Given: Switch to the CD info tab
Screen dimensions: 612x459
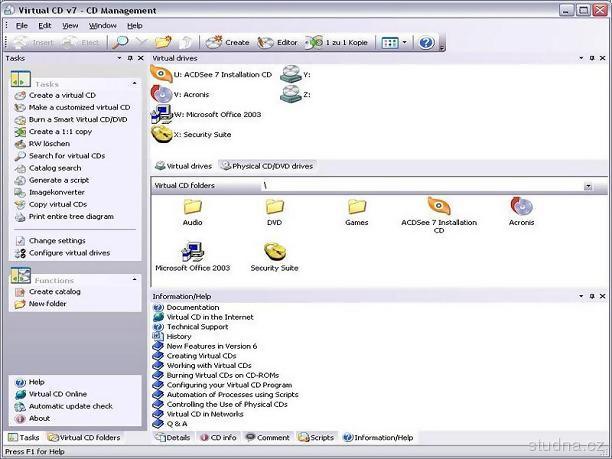Looking at the screenshot, I should pos(218,437).
